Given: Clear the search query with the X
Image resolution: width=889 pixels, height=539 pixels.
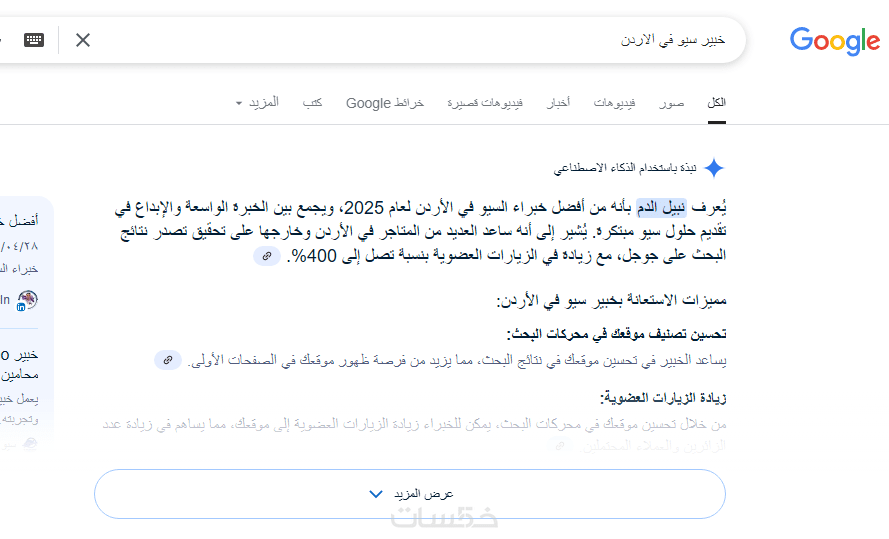Looking at the screenshot, I should (83, 40).
